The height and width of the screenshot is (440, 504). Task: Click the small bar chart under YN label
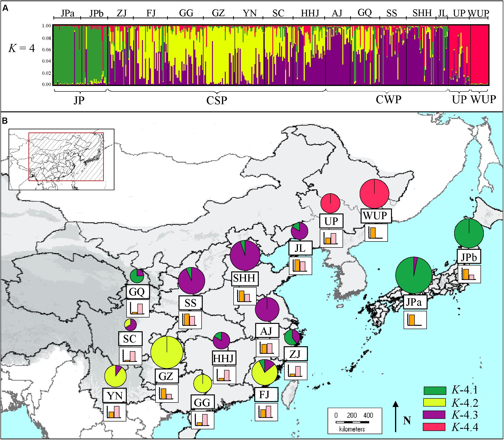point(115,412)
